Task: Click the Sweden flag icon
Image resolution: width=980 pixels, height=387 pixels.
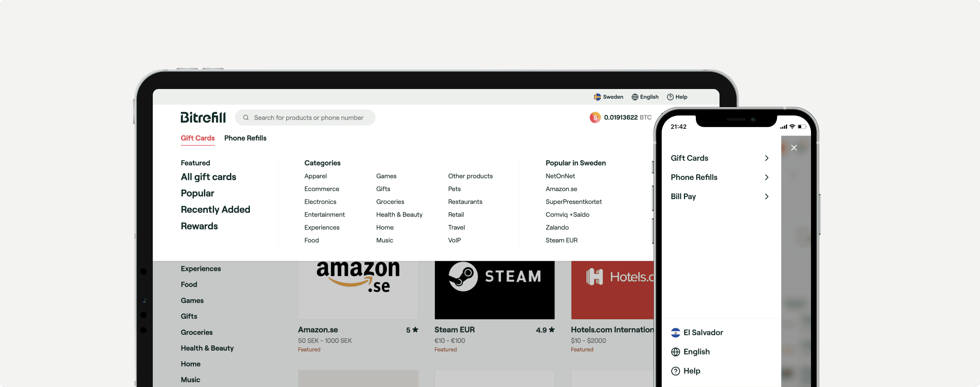Action: (x=597, y=97)
